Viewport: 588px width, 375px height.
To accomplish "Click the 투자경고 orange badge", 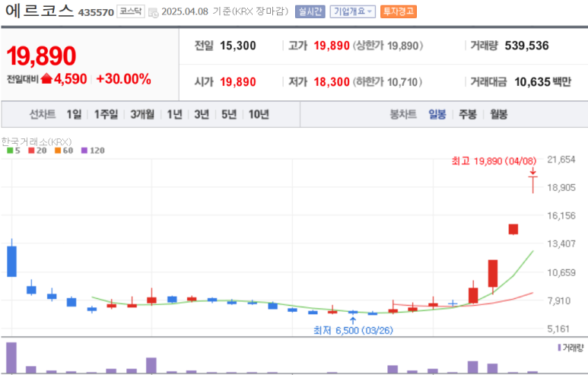I will click(x=399, y=11).
